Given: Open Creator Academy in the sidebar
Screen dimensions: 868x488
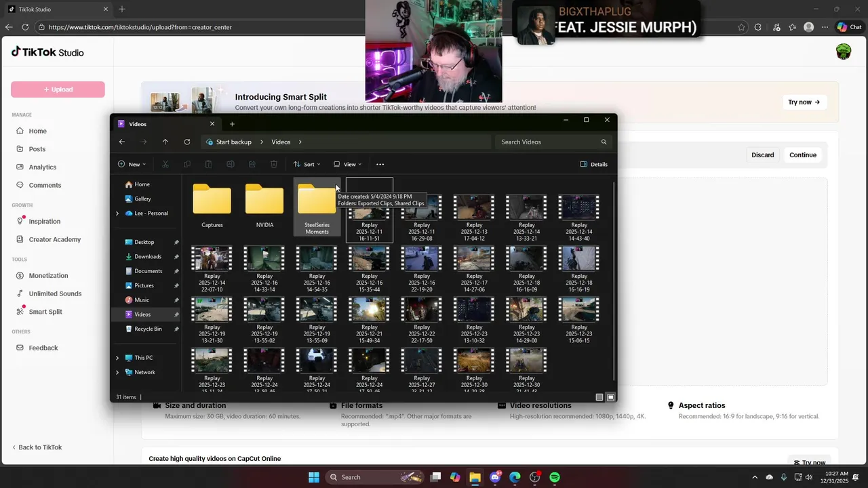Looking at the screenshot, I should [x=55, y=239].
